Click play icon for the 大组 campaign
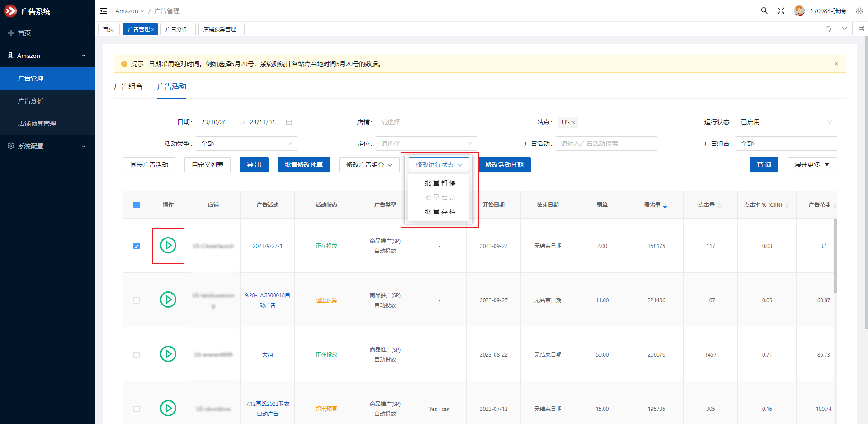 [x=168, y=354]
